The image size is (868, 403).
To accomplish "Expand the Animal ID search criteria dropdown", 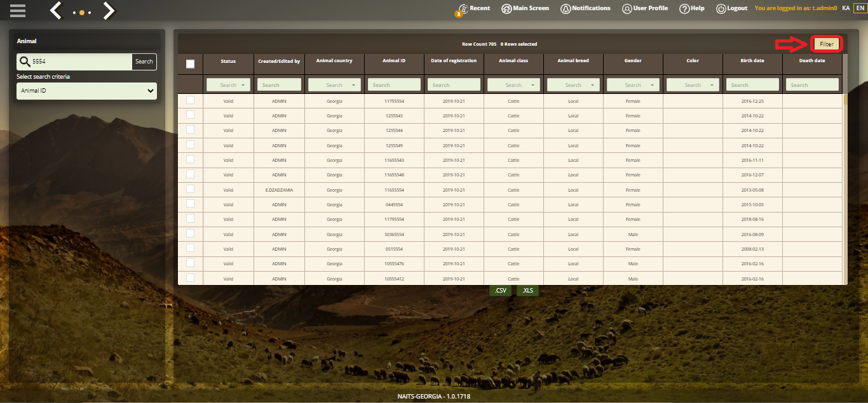I will tap(86, 91).
